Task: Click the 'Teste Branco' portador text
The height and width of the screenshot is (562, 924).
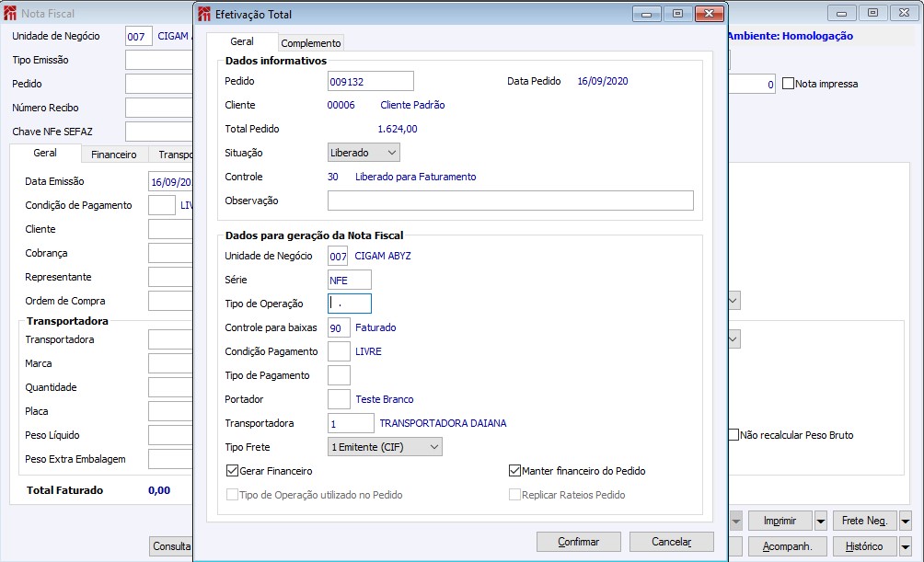Action: 384,399
